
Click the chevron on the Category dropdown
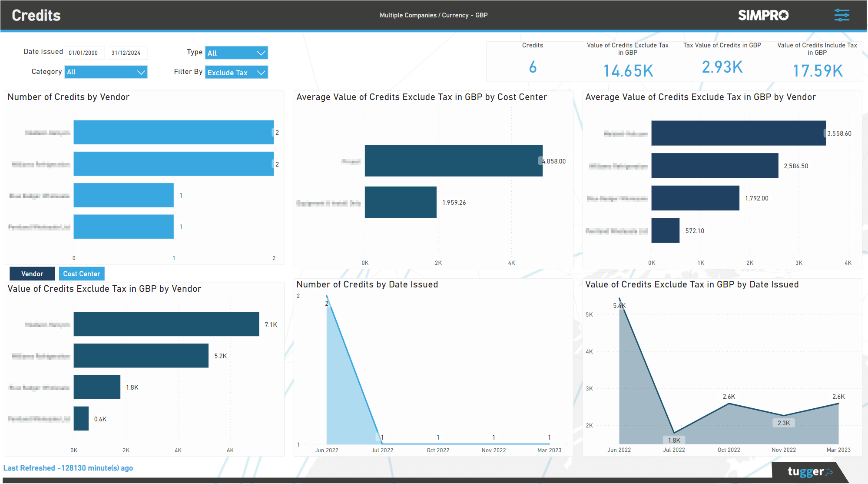click(141, 72)
